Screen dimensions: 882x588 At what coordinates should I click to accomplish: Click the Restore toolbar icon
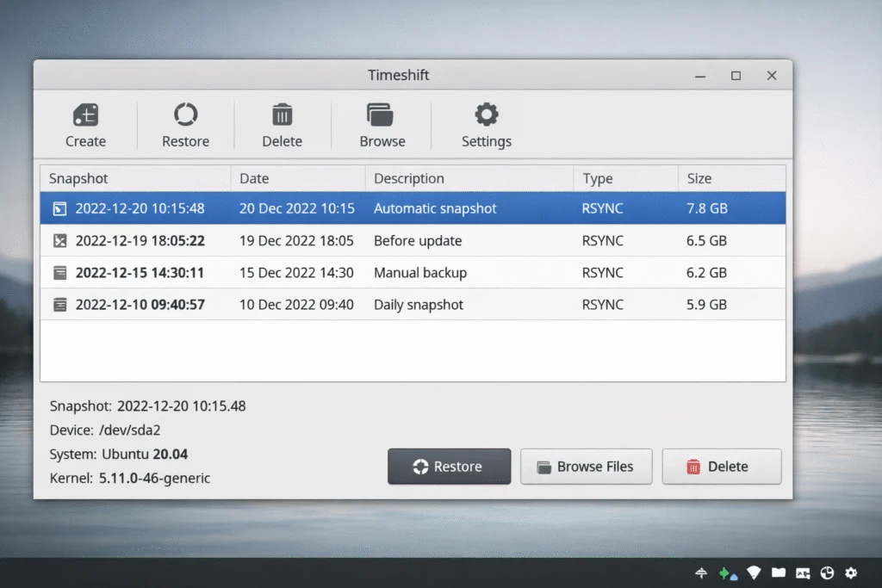coord(184,114)
